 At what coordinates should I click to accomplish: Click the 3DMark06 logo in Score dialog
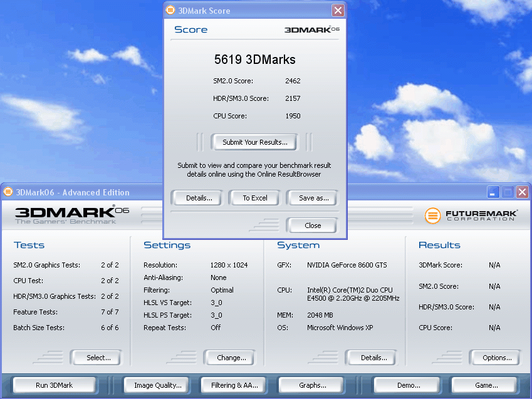coord(312,29)
